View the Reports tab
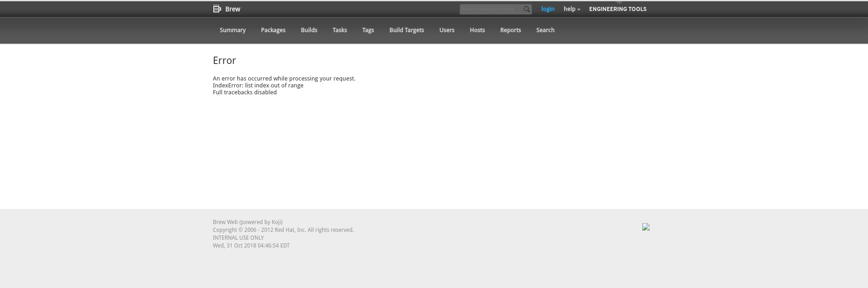Image resolution: width=868 pixels, height=288 pixels. (510, 30)
